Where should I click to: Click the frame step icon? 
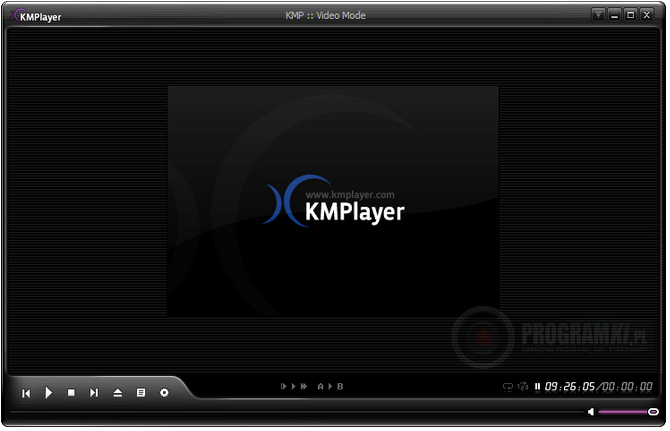coord(283,387)
